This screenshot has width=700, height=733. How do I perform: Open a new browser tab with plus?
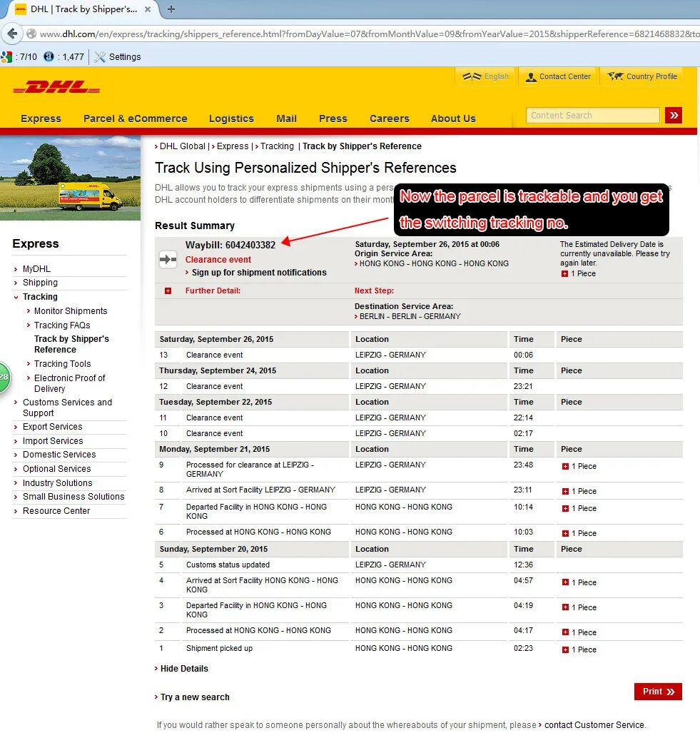(171, 9)
